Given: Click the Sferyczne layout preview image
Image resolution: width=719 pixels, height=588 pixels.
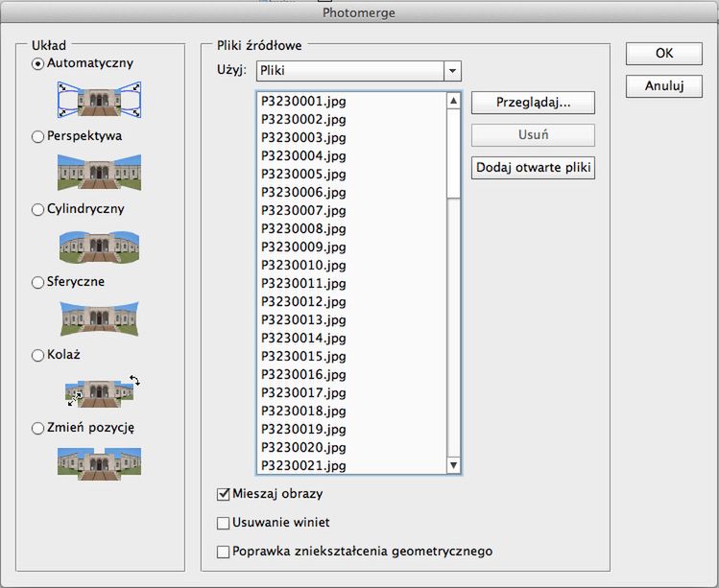Looking at the screenshot, I should (99, 318).
